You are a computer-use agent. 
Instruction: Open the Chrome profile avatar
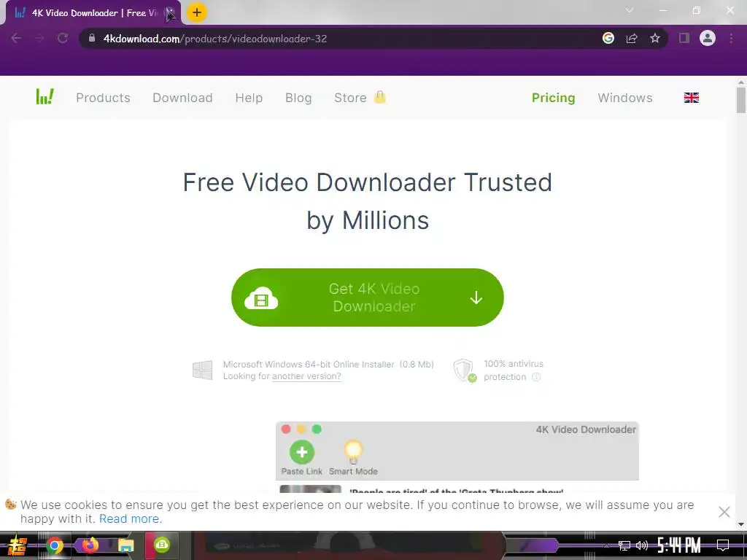tap(708, 38)
